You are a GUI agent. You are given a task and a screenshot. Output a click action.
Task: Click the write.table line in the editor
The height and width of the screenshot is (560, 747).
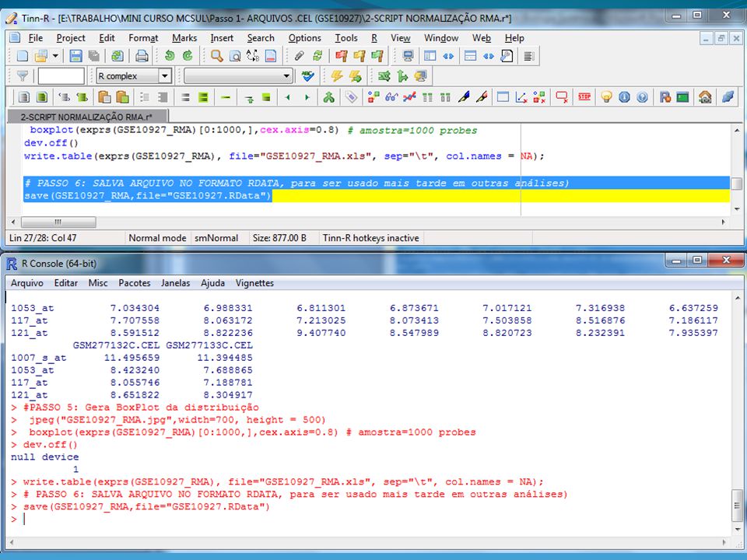tap(284, 156)
